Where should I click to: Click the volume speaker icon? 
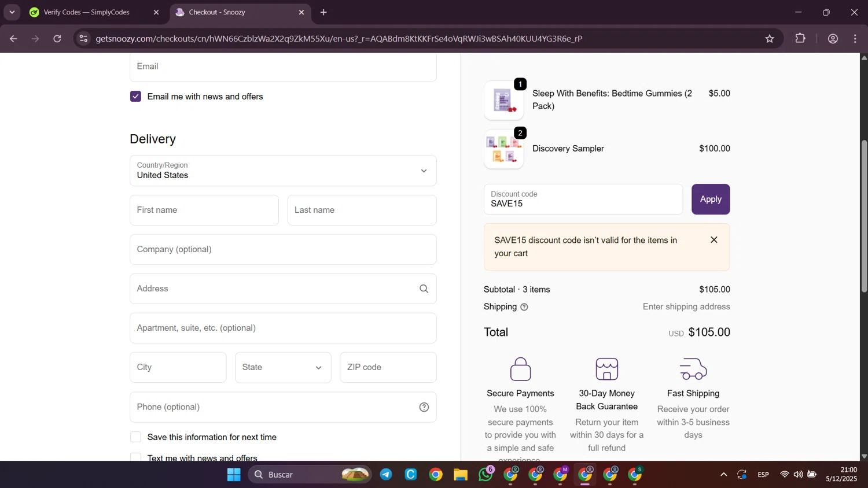(x=799, y=475)
